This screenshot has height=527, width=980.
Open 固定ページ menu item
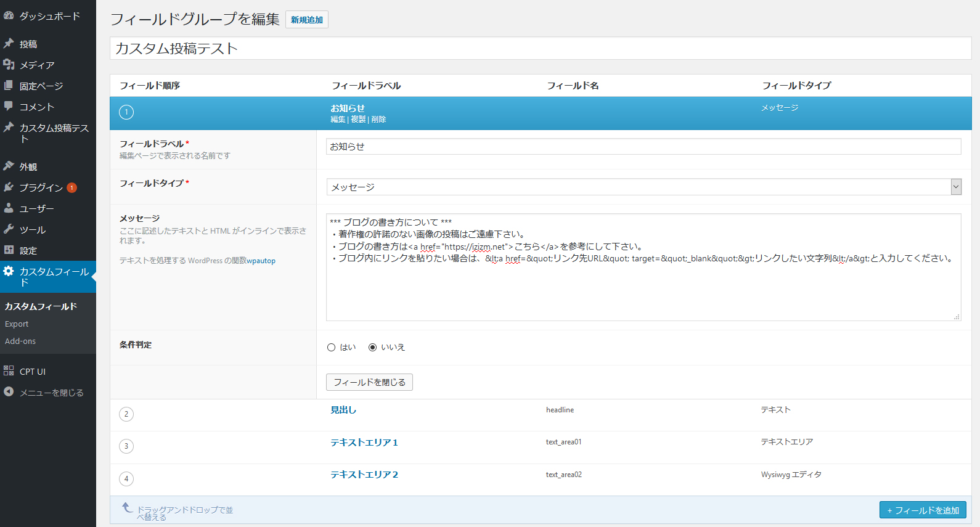[x=41, y=86]
